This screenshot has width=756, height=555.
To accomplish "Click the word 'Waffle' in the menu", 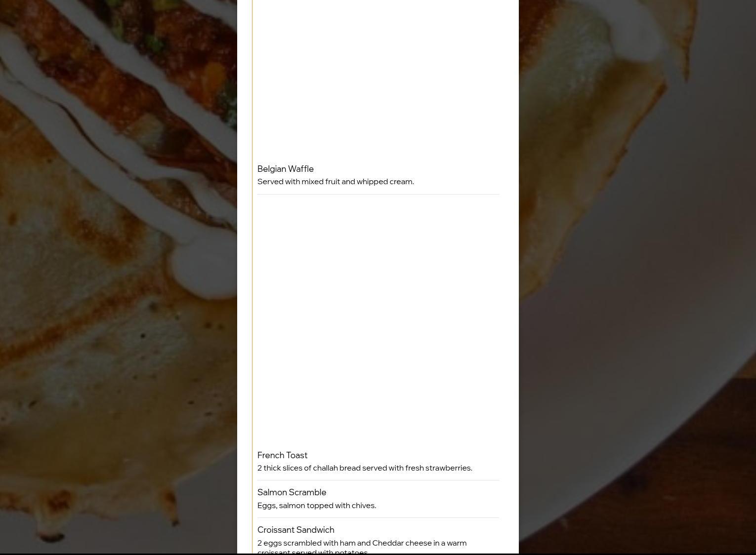I will (x=300, y=169).
